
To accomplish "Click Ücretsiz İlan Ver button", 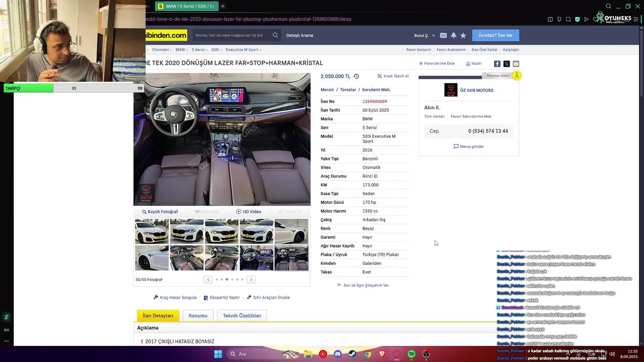I will (496, 35).
